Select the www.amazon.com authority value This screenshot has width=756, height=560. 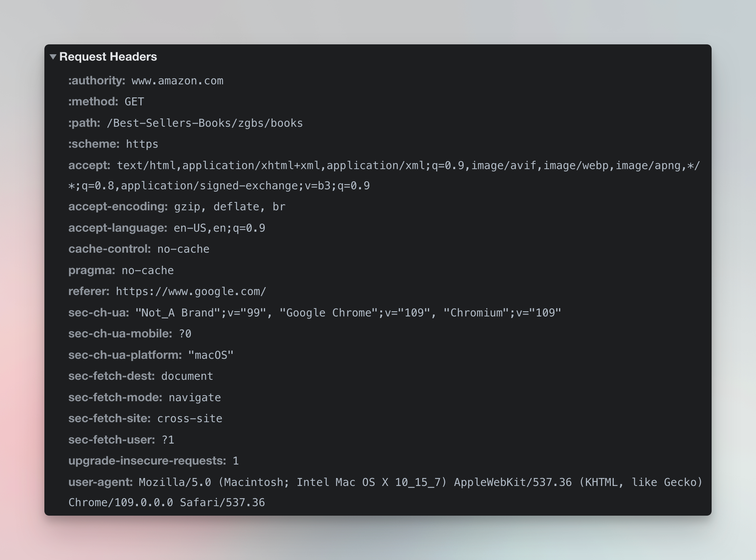coord(178,81)
